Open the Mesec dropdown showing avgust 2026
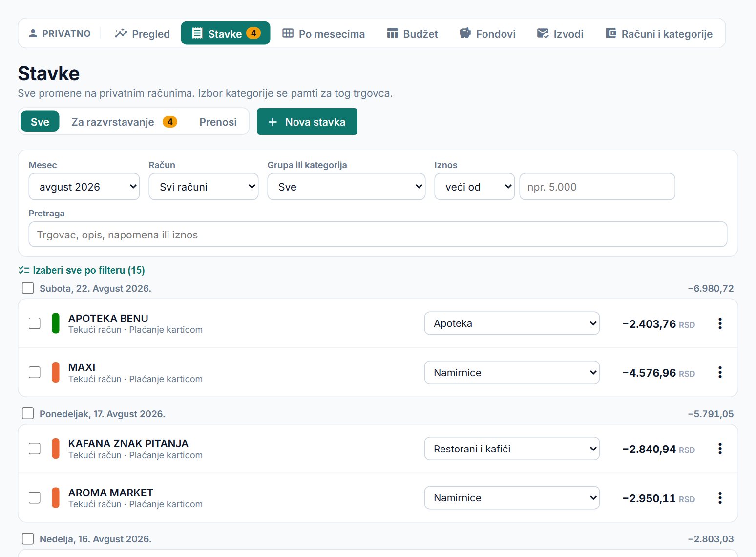 pos(84,187)
